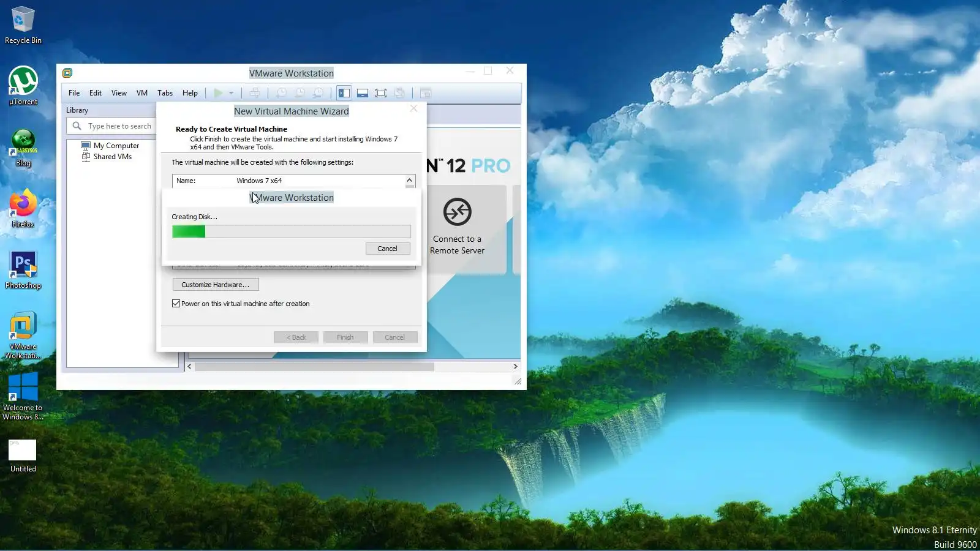Select the Blog desktop shortcut
The height and width of the screenshot is (551, 980).
pyautogui.click(x=23, y=148)
